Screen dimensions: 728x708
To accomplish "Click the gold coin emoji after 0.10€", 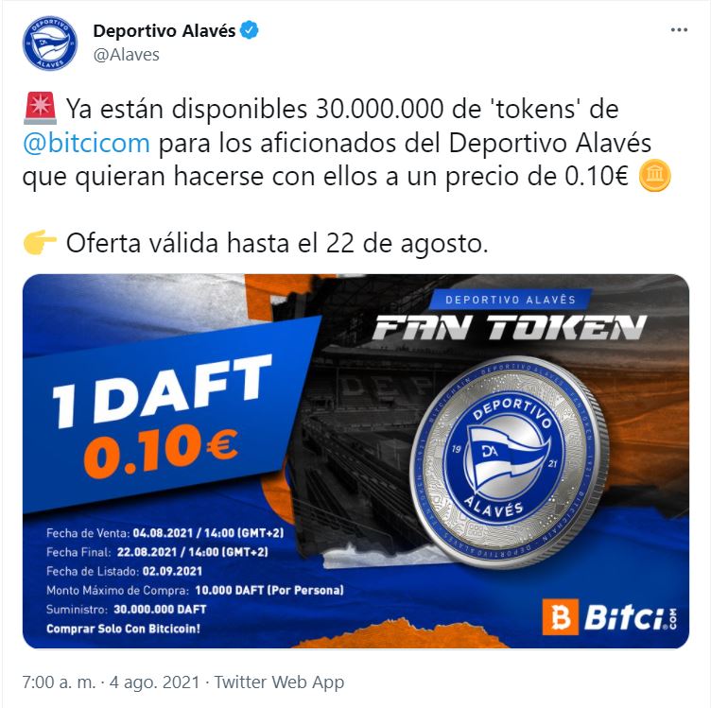I will tap(654, 176).
